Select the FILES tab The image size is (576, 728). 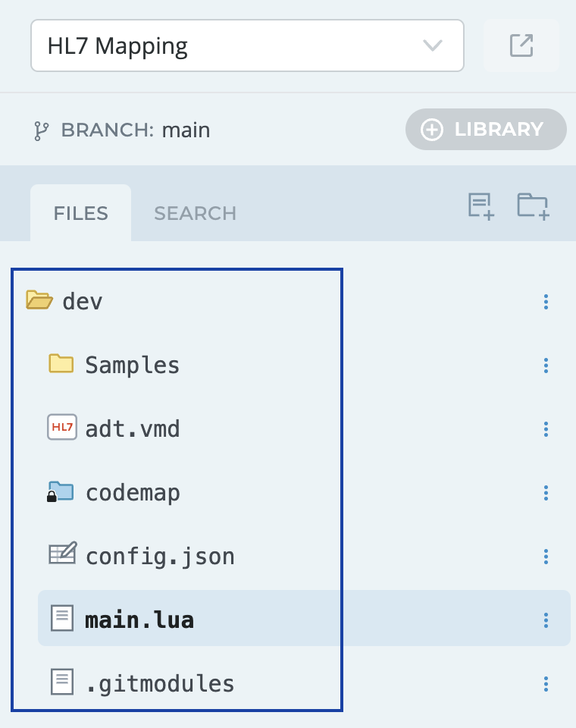pos(80,214)
